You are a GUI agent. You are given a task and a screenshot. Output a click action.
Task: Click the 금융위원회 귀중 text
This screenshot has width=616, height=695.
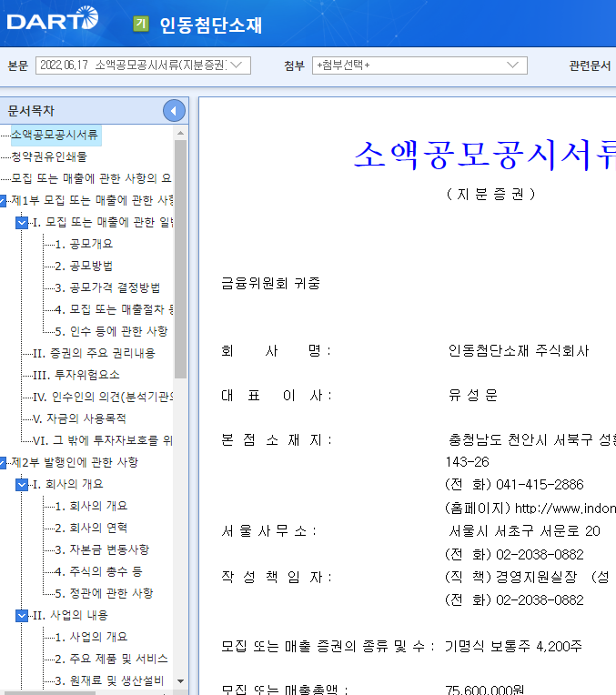(270, 283)
